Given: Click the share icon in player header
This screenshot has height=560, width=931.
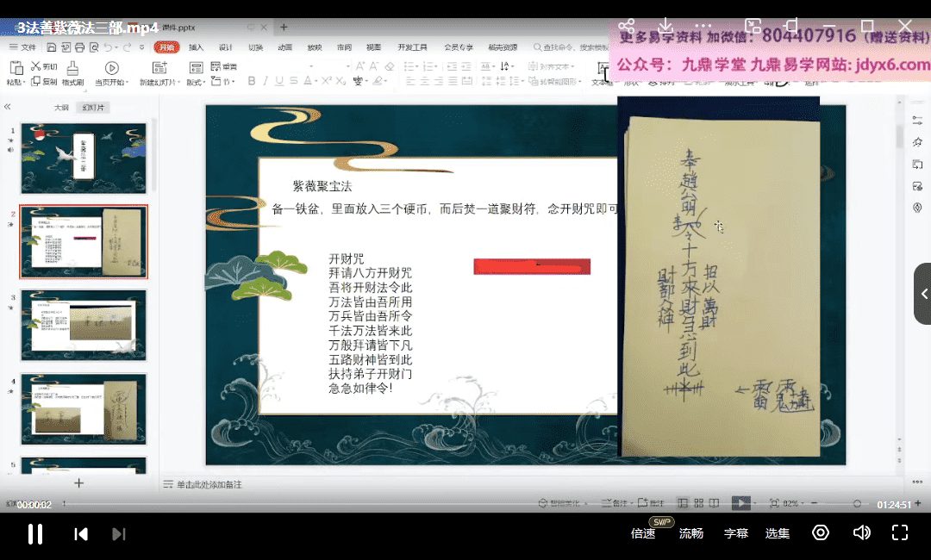Looking at the screenshot, I should point(627,27).
